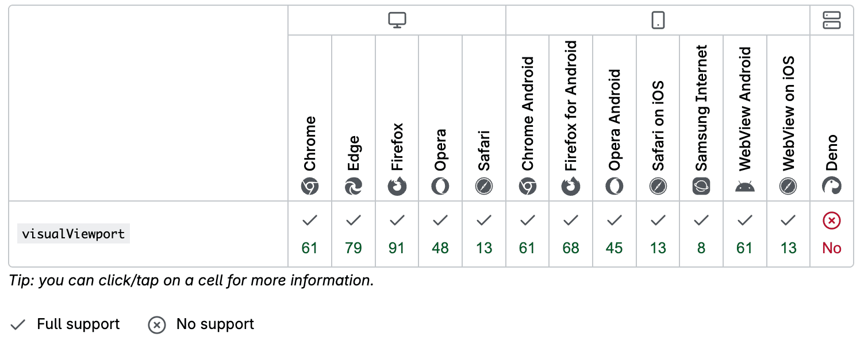Click the Edge browser icon
868x348 pixels.
pos(354,187)
